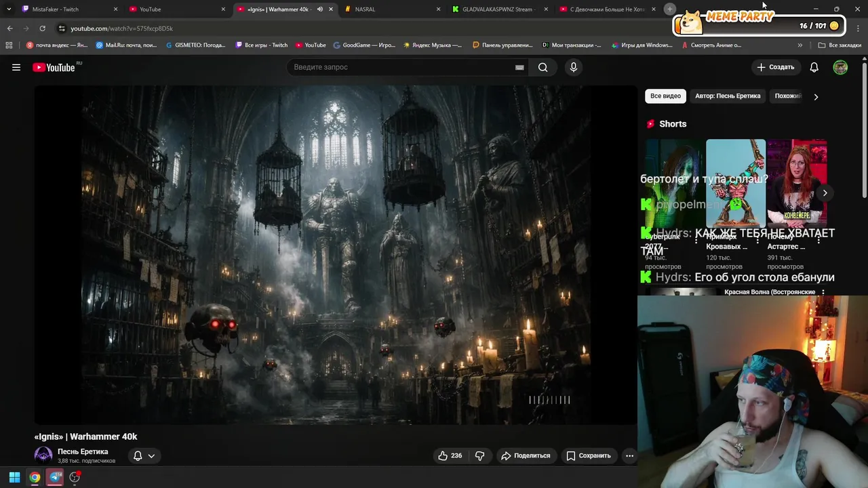Open the Примарх Кровавых short thumbnail

(736, 184)
